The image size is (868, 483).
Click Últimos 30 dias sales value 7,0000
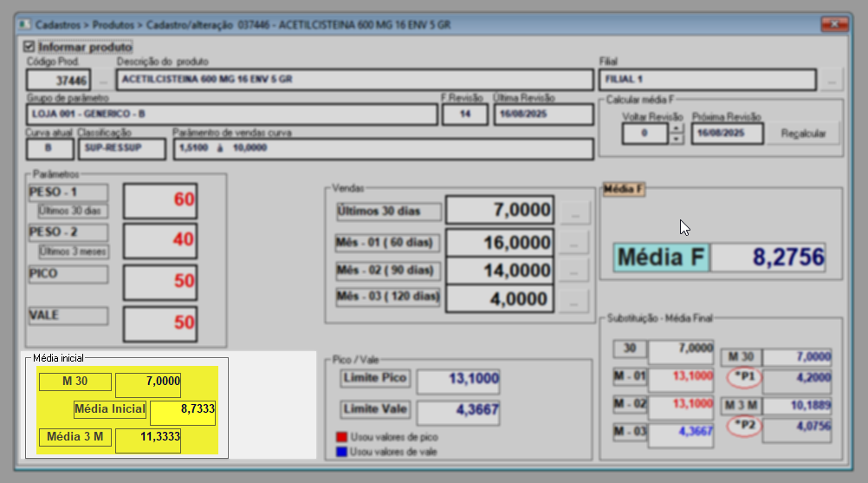(499, 210)
